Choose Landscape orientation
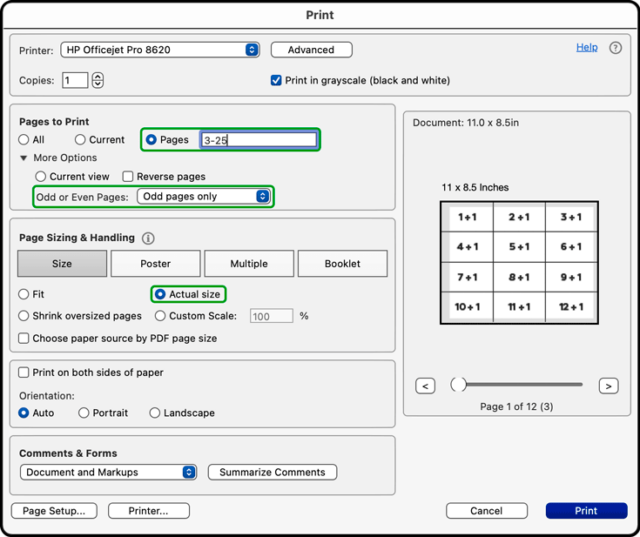This screenshot has height=537, width=640. [x=155, y=413]
